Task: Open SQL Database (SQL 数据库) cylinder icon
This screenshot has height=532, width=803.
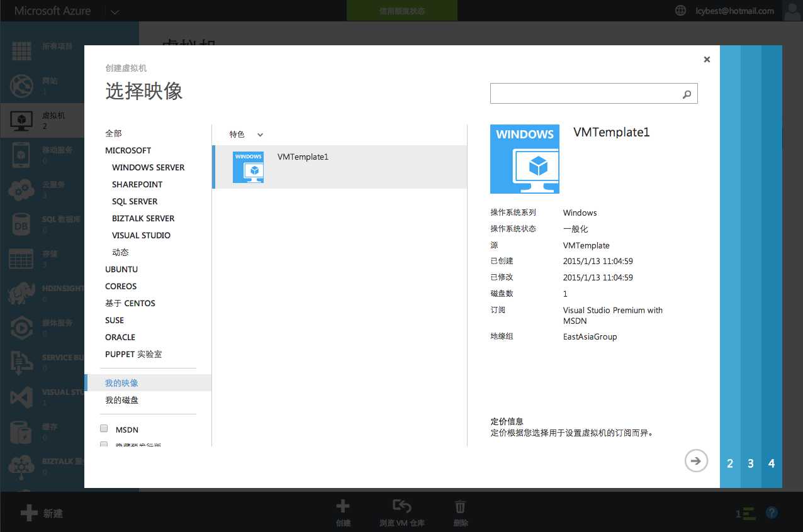Action: coord(22,224)
